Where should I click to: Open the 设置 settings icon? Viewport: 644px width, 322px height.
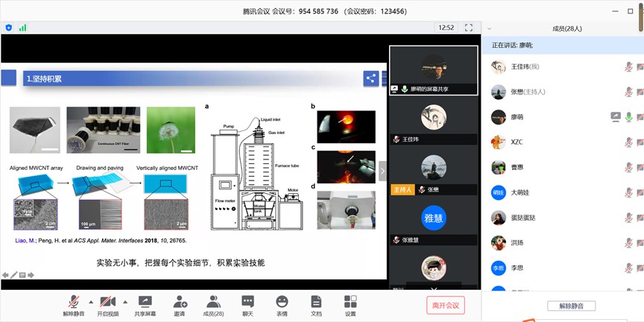(350, 302)
